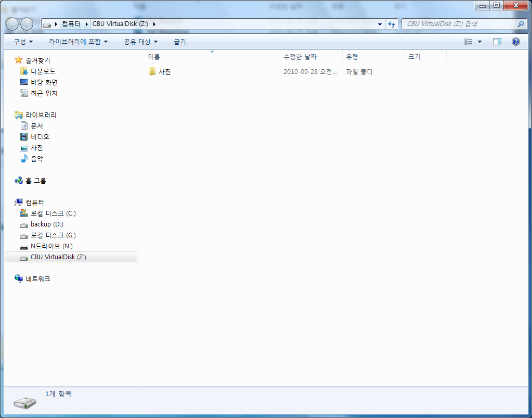Click the star icon next to 즐겨찾기
The width and height of the screenshot is (532, 418).
click(x=19, y=60)
